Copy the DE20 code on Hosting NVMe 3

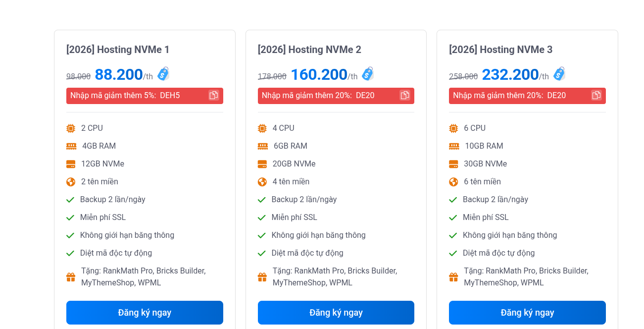click(596, 95)
